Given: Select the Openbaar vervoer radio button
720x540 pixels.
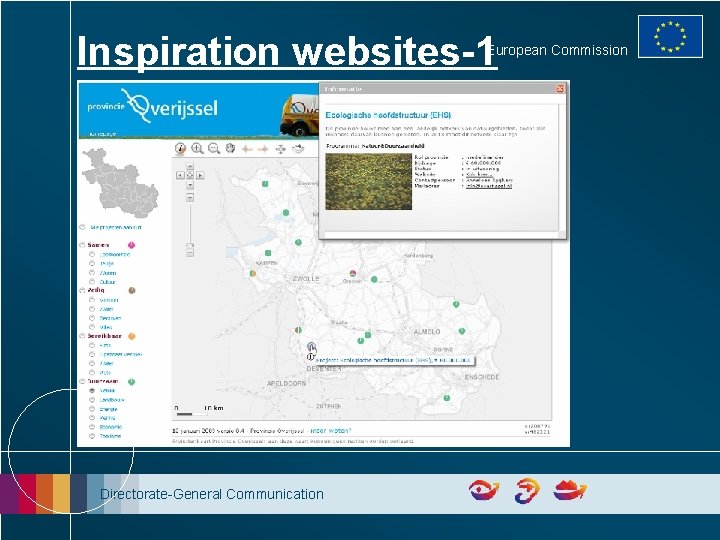Looking at the screenshot, I should pyautogui.click(x=92, y=354).
